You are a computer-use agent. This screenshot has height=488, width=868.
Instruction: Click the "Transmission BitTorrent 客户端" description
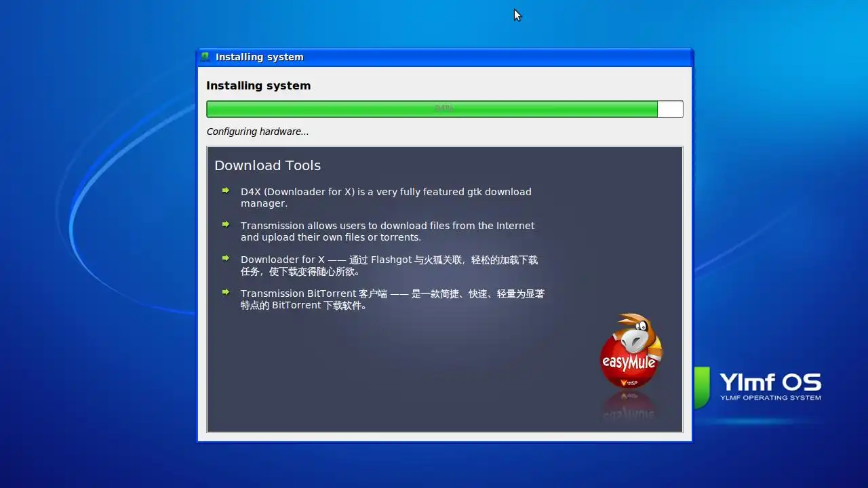393,299
